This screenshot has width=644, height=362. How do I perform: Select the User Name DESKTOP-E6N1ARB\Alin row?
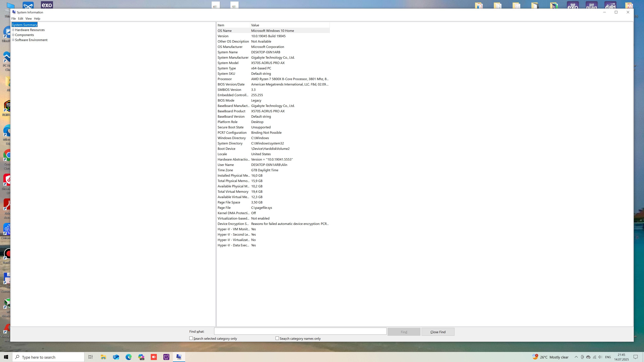click(x=273, y=165)
